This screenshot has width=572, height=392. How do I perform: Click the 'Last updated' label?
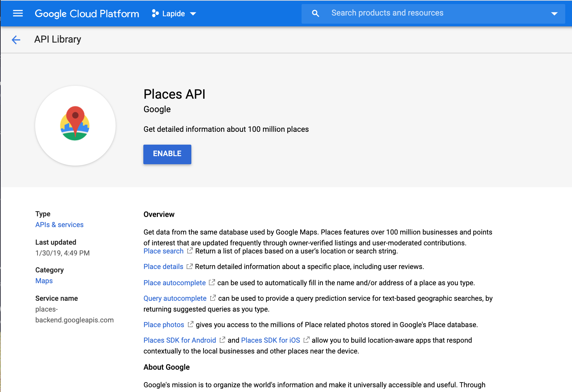[56, 242]
